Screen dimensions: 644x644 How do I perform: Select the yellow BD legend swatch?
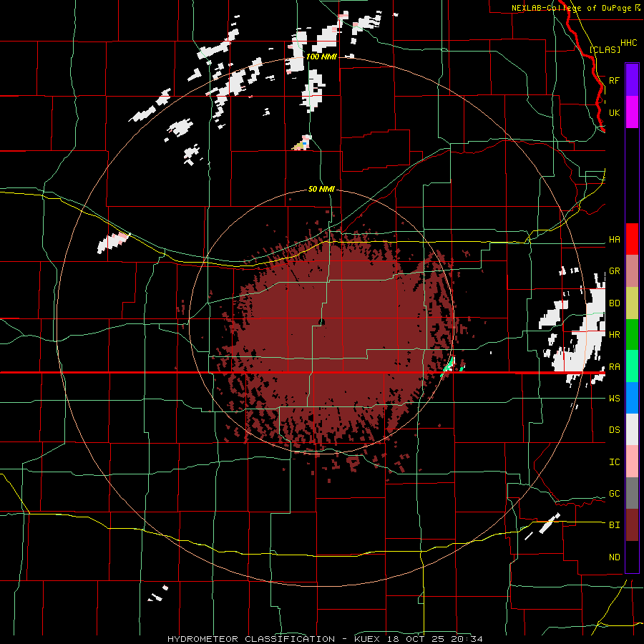point(632,303)
